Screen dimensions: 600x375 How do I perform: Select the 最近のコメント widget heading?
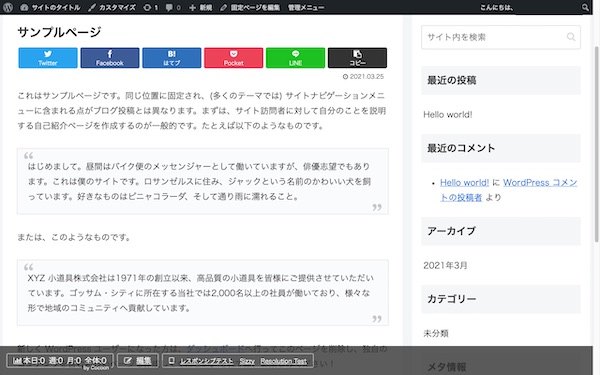point(501,148)
